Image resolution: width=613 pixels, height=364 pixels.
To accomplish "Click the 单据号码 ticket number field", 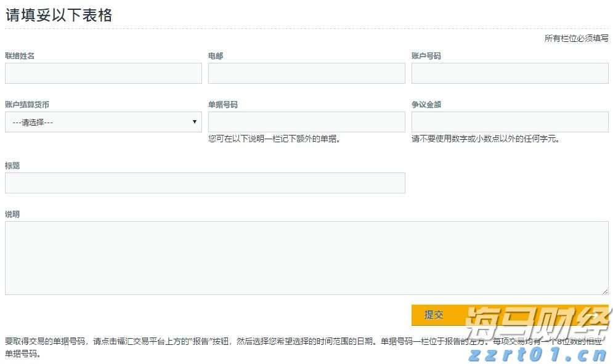I will pyautogui.click(x=306, y=122).
